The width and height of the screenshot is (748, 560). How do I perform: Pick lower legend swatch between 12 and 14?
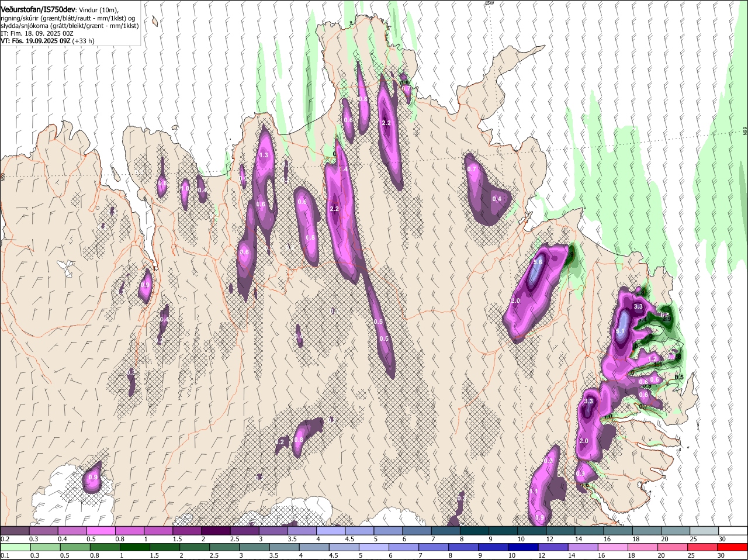[554, 547]
